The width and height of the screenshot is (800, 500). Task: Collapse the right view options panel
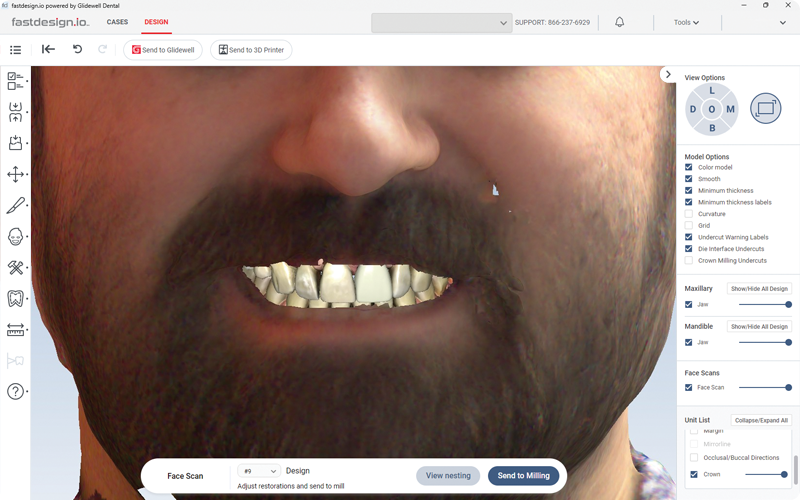[668, 75]
